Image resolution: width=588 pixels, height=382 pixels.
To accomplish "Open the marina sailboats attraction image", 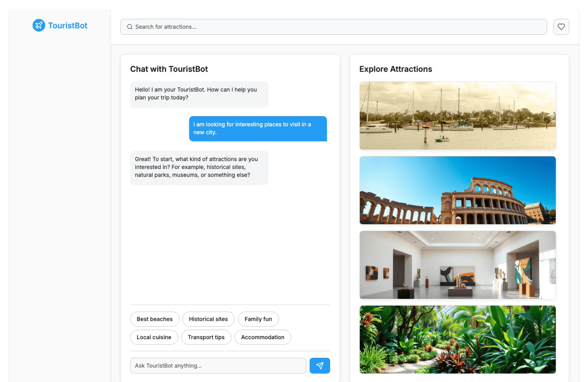I will click(x=458, y=116).
